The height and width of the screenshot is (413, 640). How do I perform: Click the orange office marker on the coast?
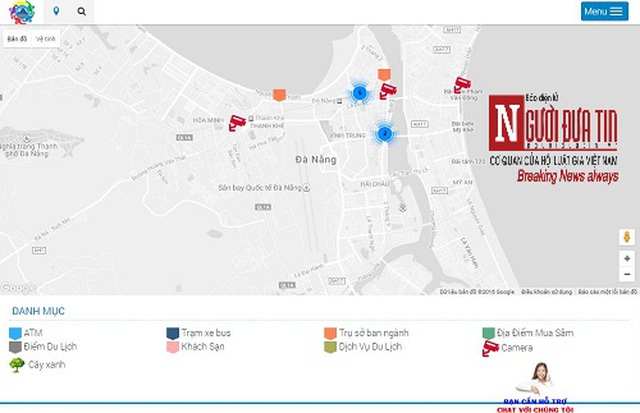tap(279, 95)
